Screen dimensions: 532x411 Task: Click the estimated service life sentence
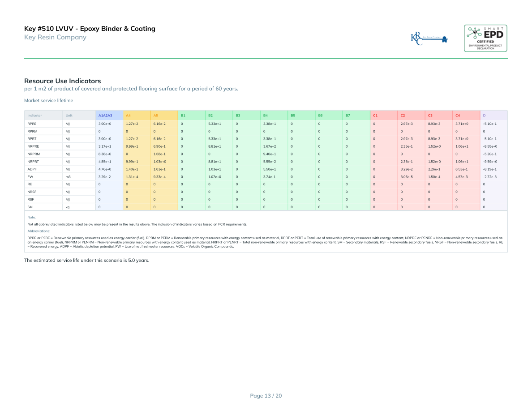[86, 260]
